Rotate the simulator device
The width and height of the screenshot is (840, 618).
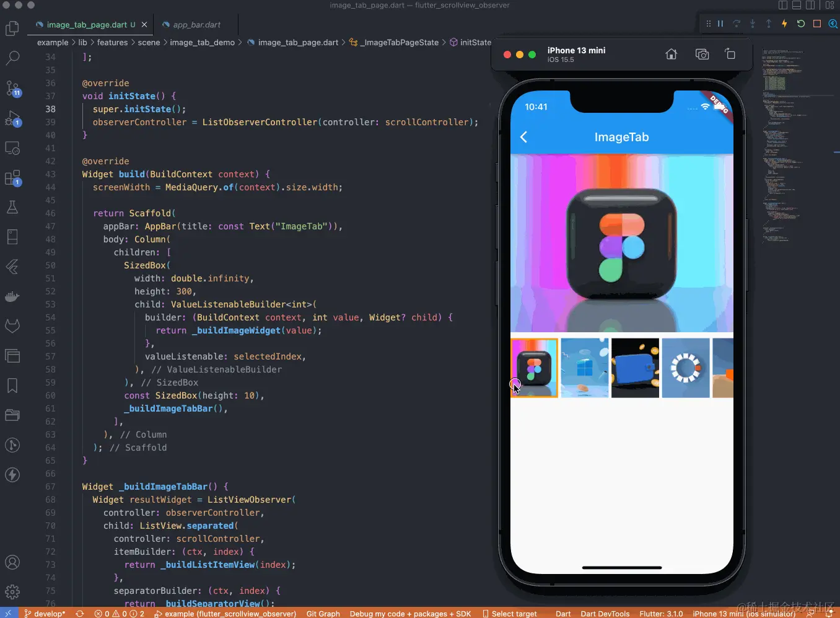click(730, 54)
